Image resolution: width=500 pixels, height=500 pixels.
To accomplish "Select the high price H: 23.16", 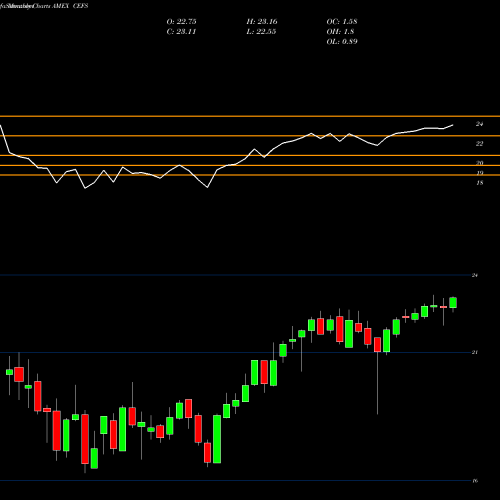I will pyautogui.click(x=262, y=22).
